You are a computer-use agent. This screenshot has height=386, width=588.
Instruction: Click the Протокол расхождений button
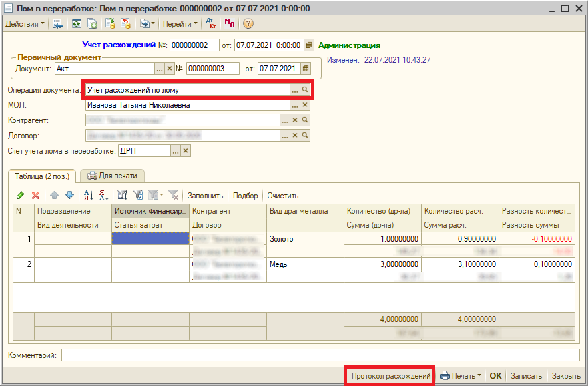pos(390,376)
